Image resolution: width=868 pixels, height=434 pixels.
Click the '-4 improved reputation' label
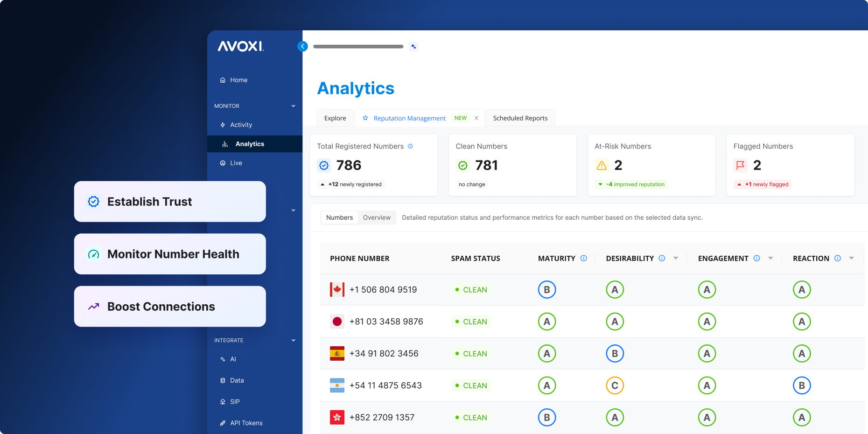pyautogui.click(x=631, y=184)
